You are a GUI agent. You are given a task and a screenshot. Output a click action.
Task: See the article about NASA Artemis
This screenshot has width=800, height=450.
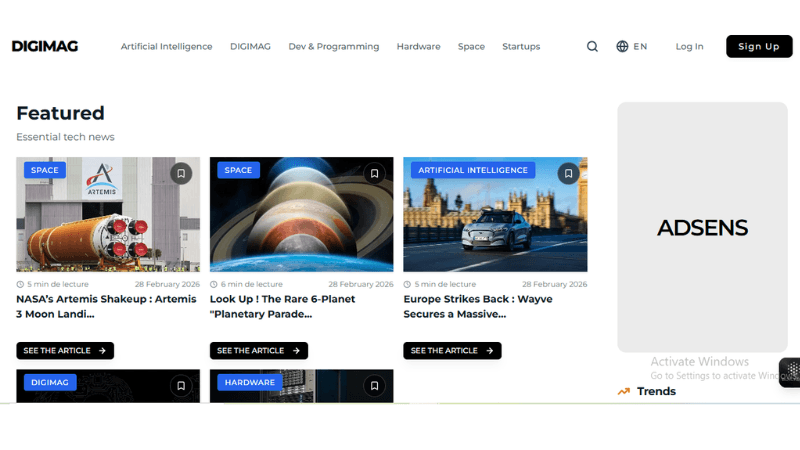pyautogui.click(x=65, y=351)
